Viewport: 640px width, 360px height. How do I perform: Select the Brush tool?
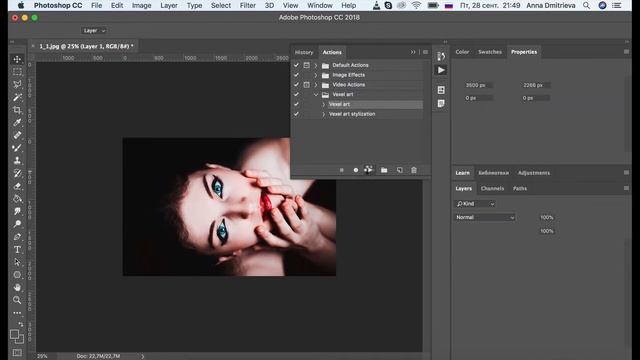pos(17,148)
